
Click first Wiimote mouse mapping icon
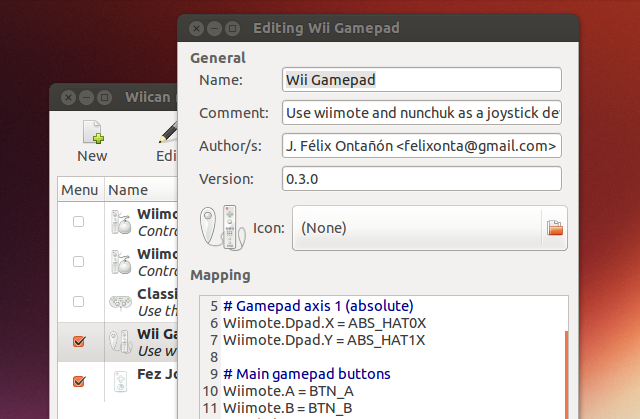pos(121,222)
